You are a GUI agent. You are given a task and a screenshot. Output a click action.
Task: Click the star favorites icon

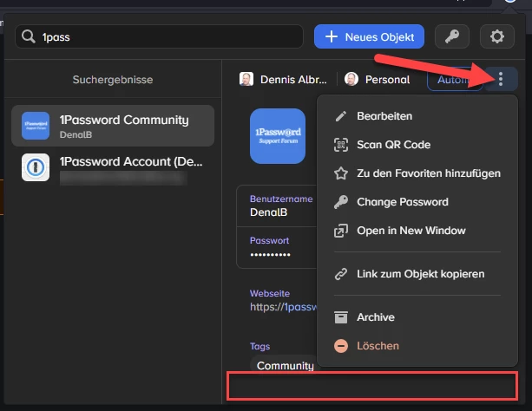point(341,173)
